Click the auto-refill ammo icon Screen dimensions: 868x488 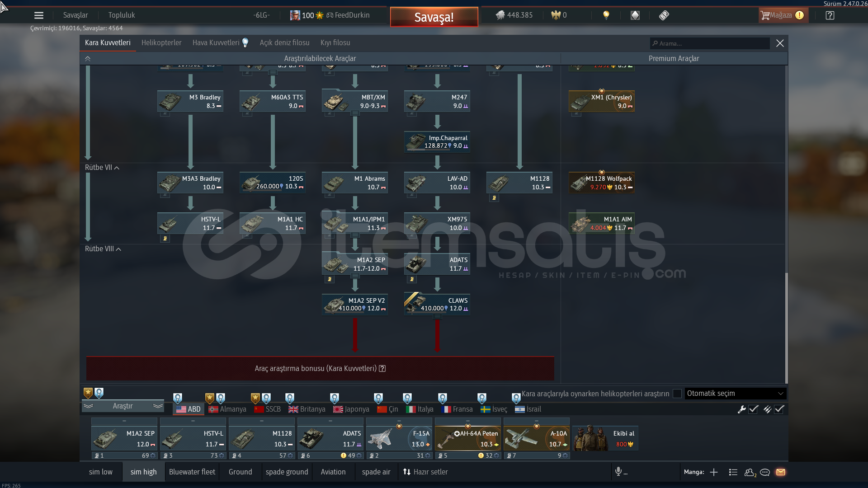[x=767, y=409]
